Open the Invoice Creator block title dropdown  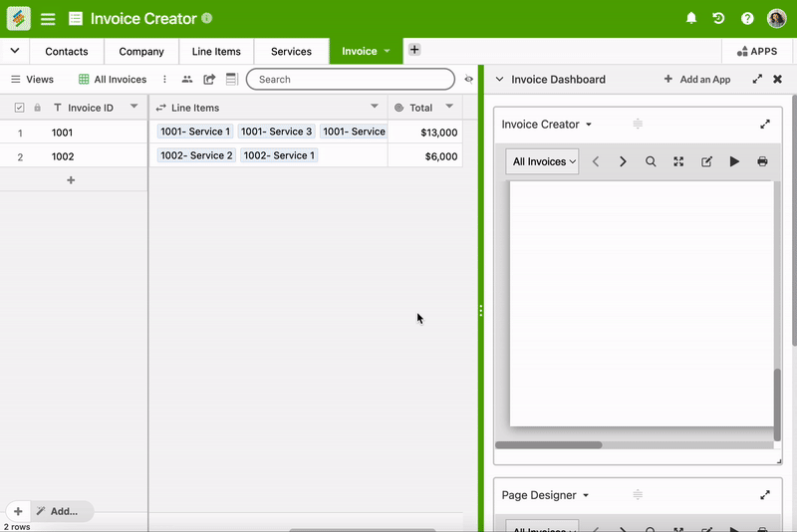[x=589, y=125]
